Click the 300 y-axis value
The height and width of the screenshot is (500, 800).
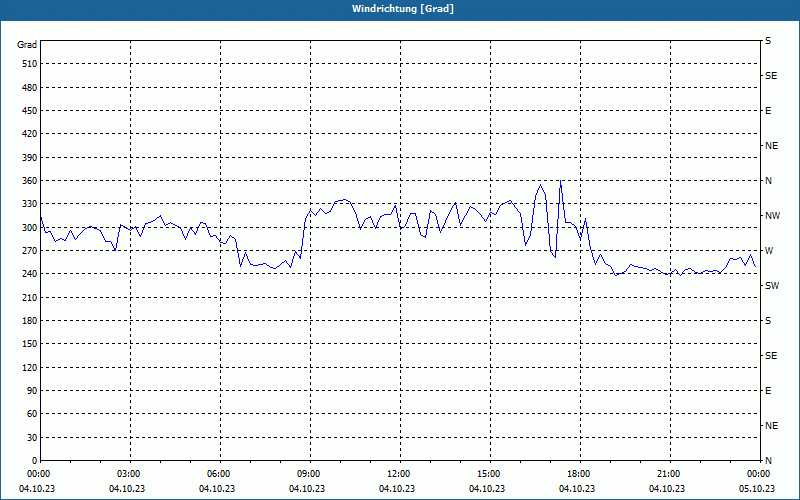click(x=30, y=228)
